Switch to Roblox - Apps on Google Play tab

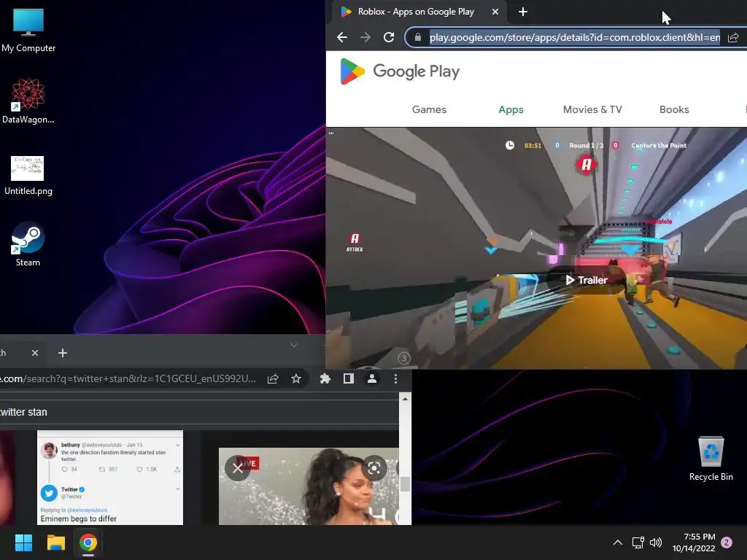[x=415, y=12]
